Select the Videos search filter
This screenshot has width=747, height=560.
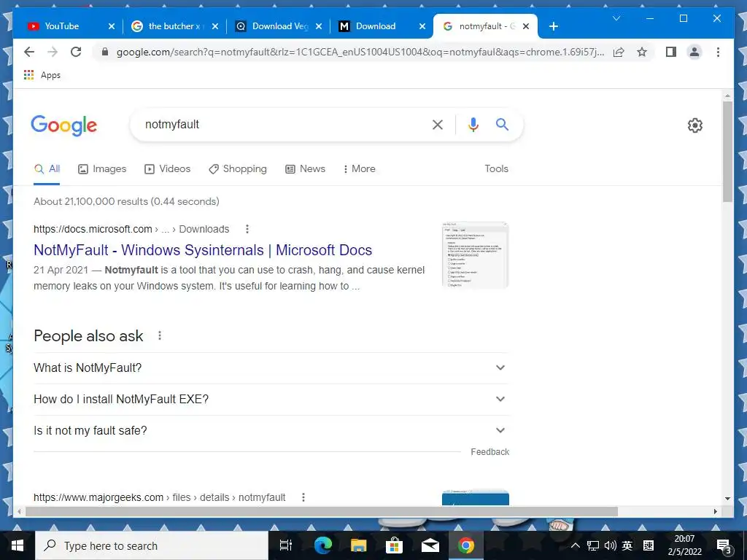click(167, 169)
